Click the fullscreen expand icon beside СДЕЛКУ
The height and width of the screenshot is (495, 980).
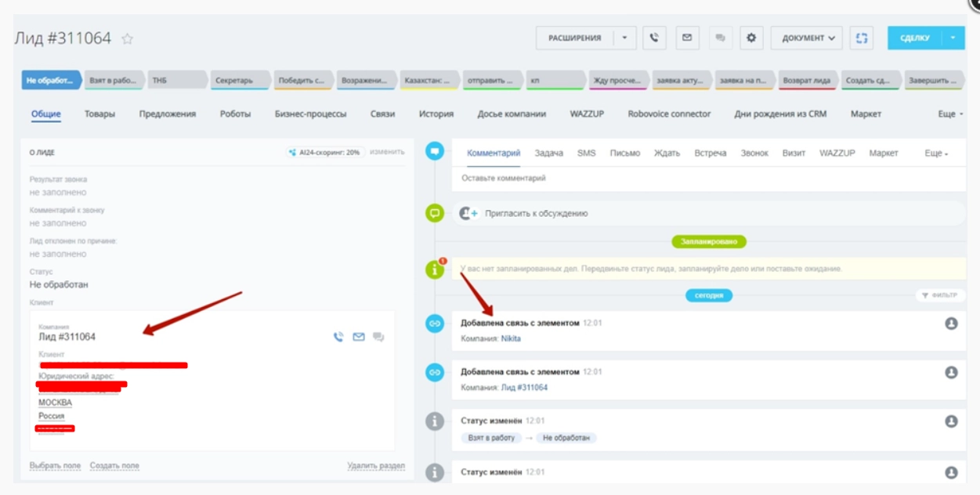[861, 38]
